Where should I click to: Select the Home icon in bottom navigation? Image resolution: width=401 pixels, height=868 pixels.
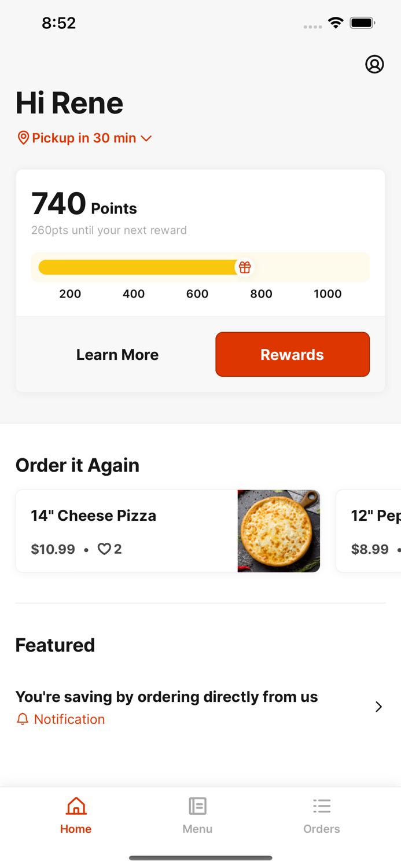point(76,805)
